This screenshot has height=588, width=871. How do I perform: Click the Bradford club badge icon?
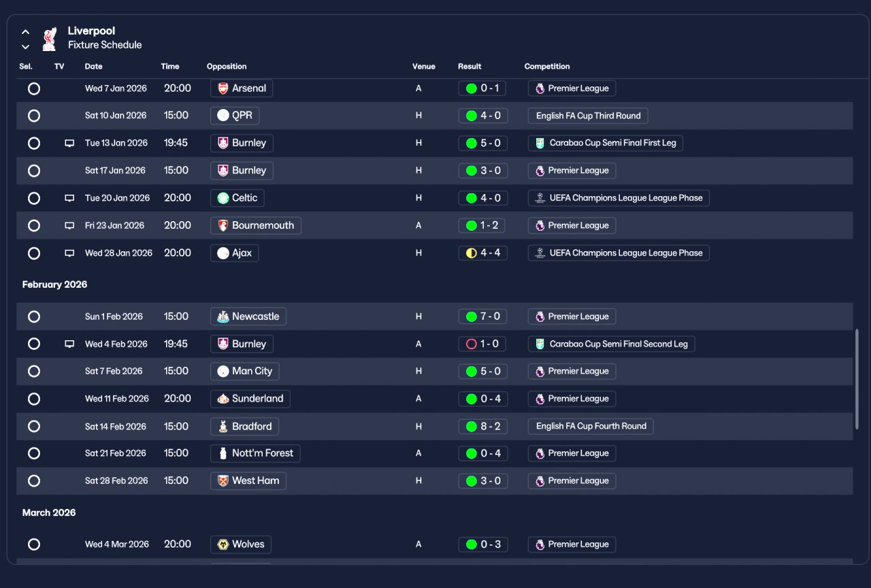(x=223, y=427)
